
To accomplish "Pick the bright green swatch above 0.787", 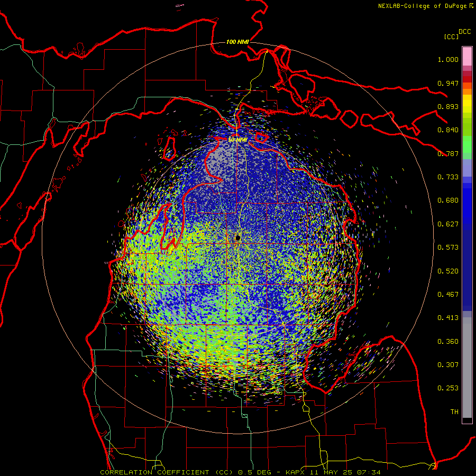I will [467, 144].
